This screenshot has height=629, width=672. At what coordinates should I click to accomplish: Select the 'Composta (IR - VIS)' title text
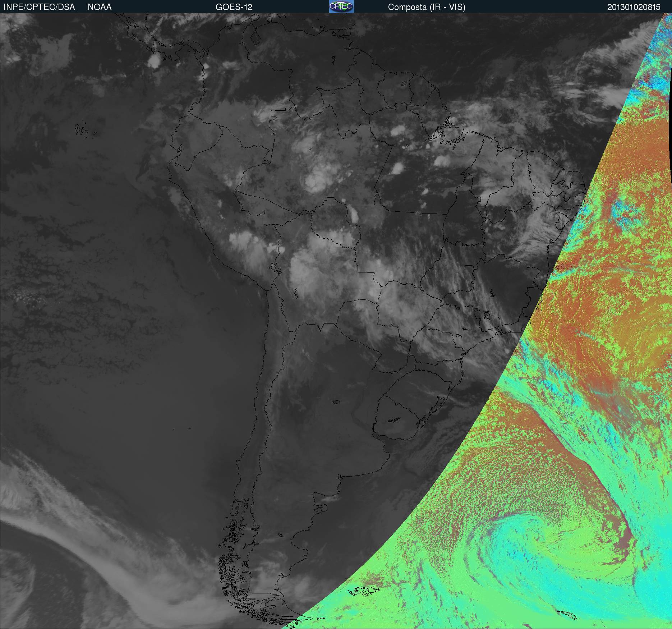click(x=427, y=7)
